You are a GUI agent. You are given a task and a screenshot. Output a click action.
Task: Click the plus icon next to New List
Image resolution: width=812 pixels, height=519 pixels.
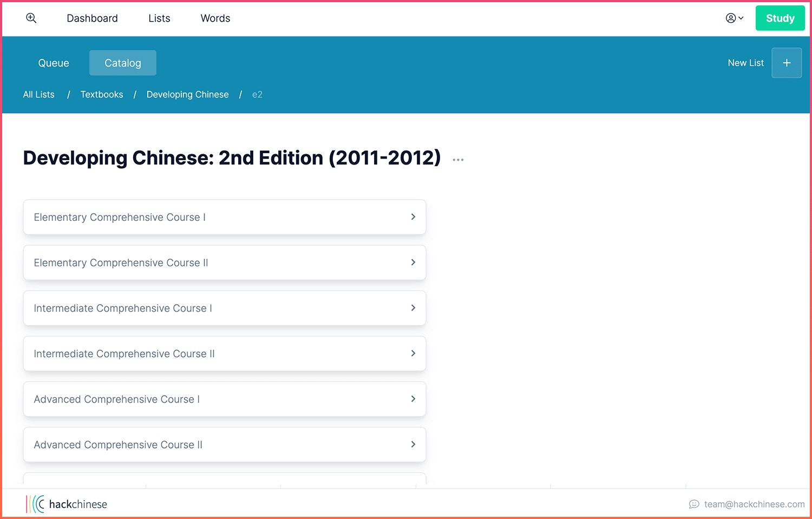(x=787, y=62)
